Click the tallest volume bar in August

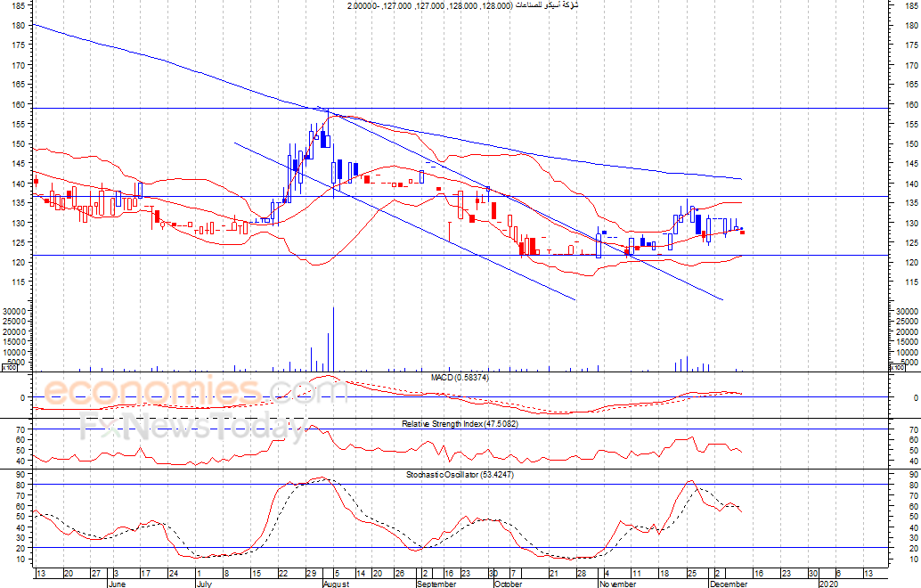pos(333,339)
